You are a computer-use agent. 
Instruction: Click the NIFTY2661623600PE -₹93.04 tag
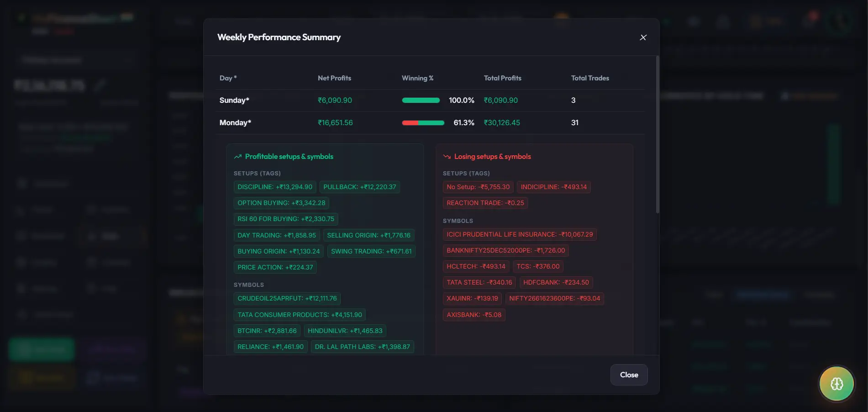tap(555, 298)
